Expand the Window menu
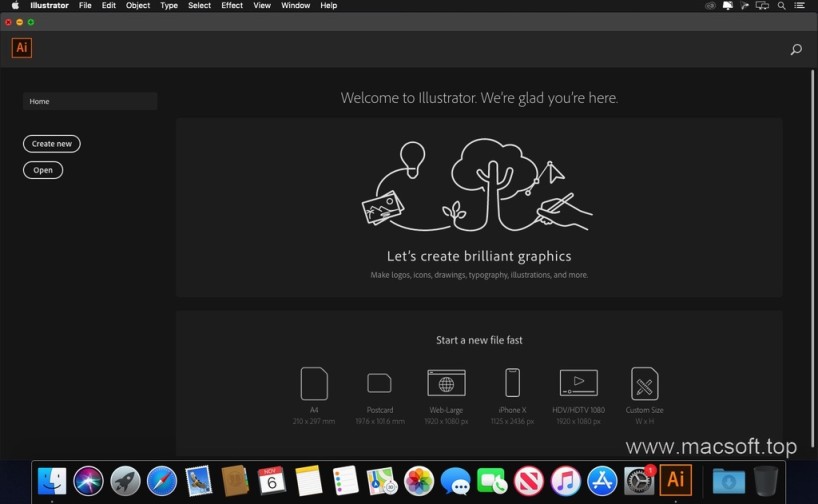 (295, 6)
